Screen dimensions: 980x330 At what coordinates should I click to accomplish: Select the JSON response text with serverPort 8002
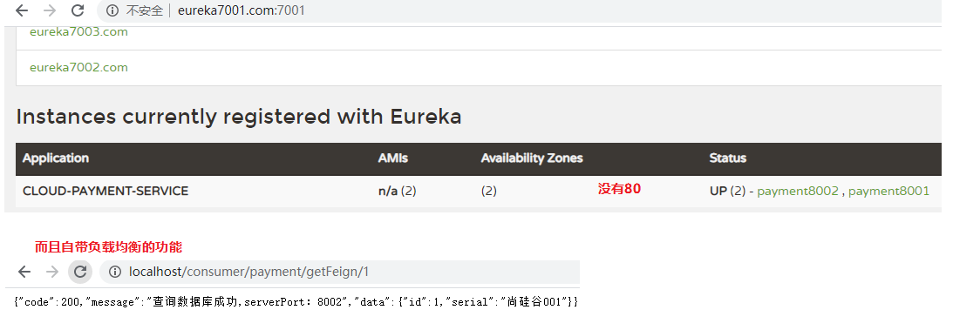coord(296,302)
